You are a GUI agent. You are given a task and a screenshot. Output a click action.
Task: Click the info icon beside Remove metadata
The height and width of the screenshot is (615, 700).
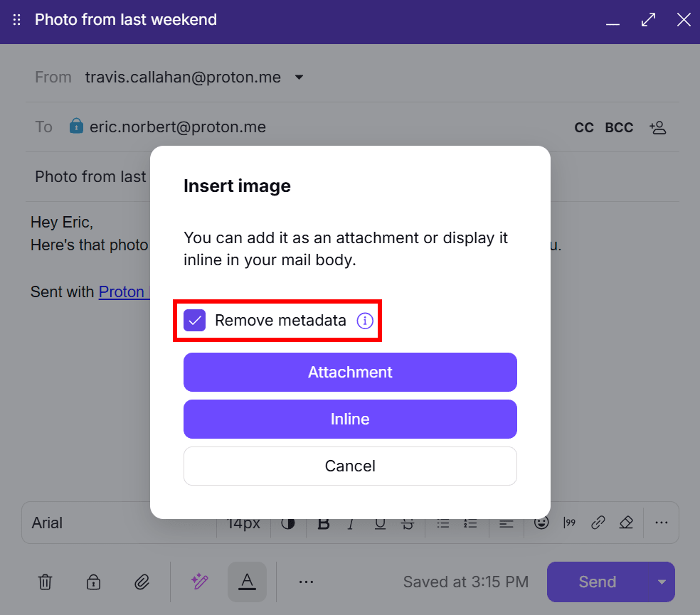pos(365,321)
